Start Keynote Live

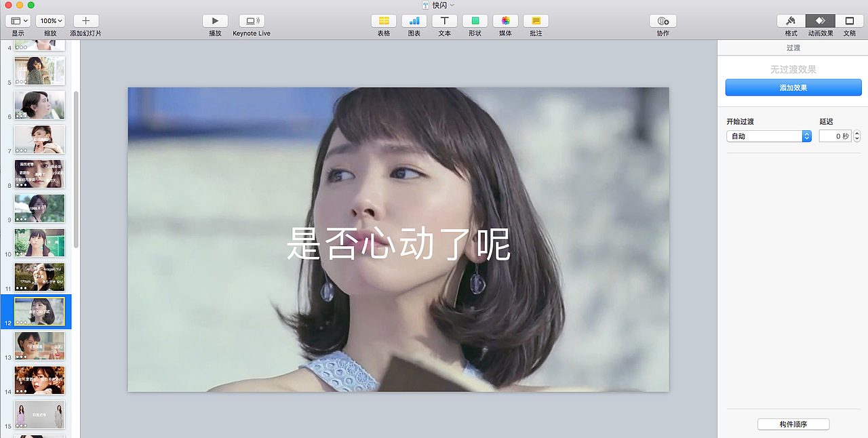coord(252,22)
